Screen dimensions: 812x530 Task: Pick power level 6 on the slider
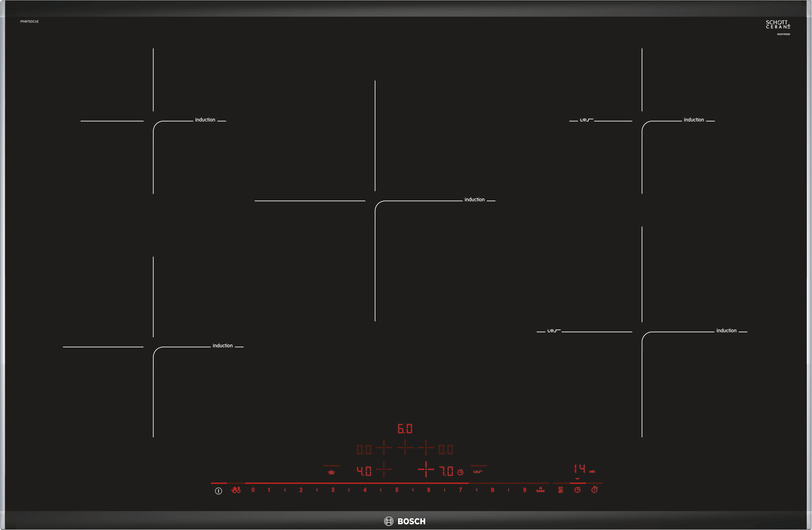pyautogui.click(x=429, y=490)
